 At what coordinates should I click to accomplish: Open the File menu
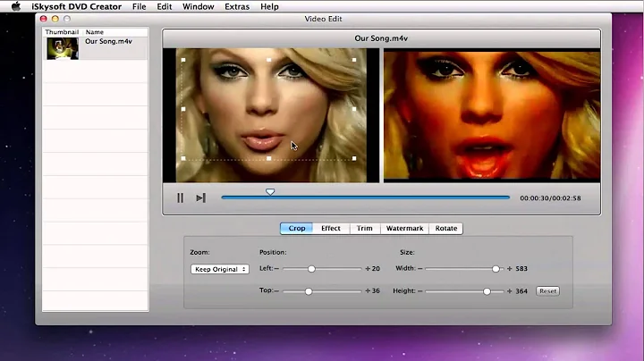tap(139, 6)
